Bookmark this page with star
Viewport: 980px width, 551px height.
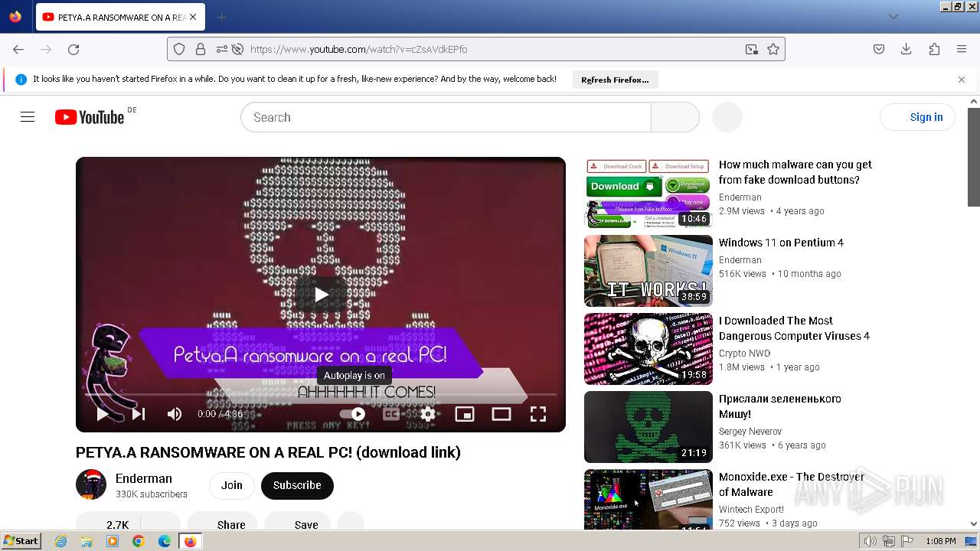773,49
